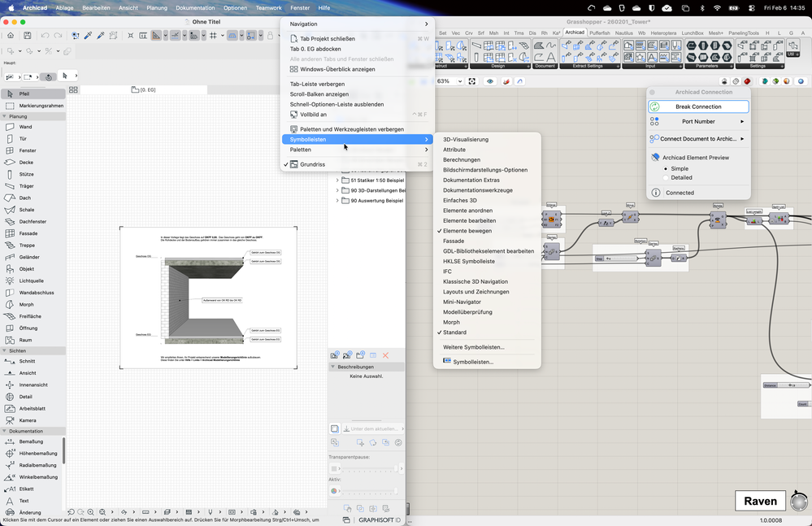Click the syringe inject parameters icon
This screenshot has height=526, width=812.
pyautogui.click(x=101, y=36)
